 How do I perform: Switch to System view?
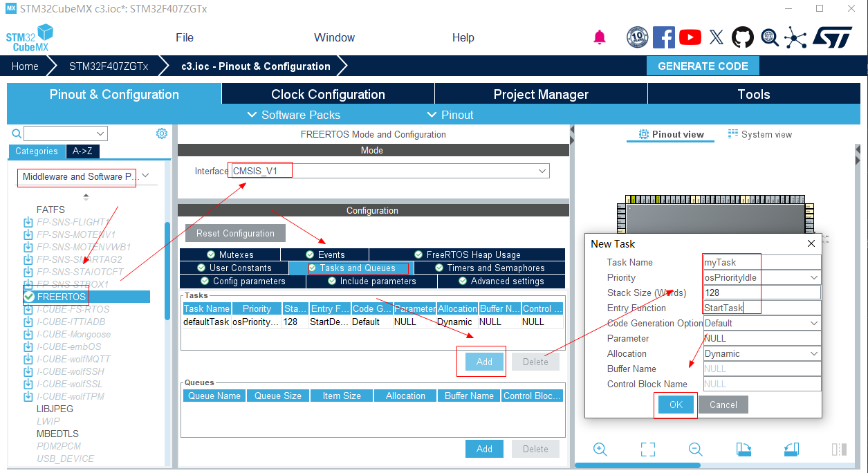[760, 134]
